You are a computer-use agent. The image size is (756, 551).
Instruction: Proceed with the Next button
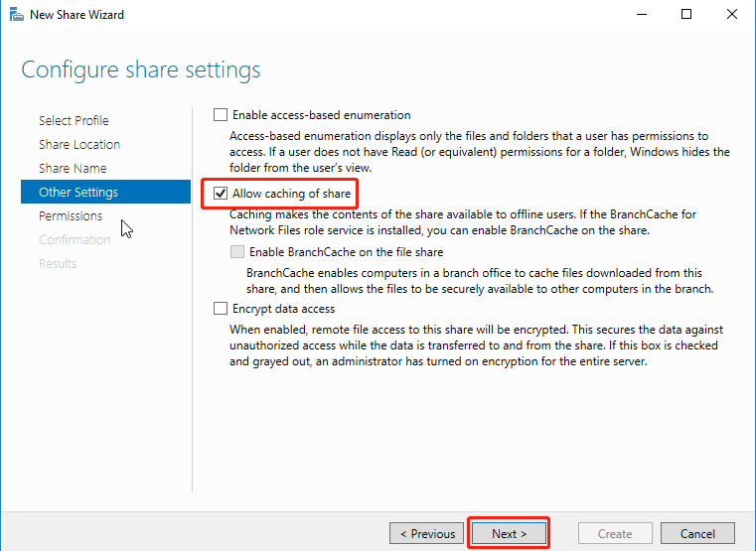tap(509, 534)
